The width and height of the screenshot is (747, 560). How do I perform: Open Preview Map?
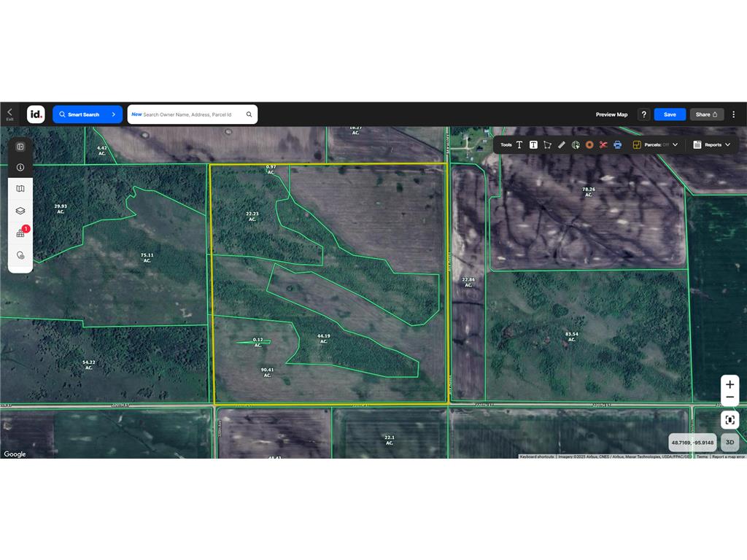coord(611,114)
